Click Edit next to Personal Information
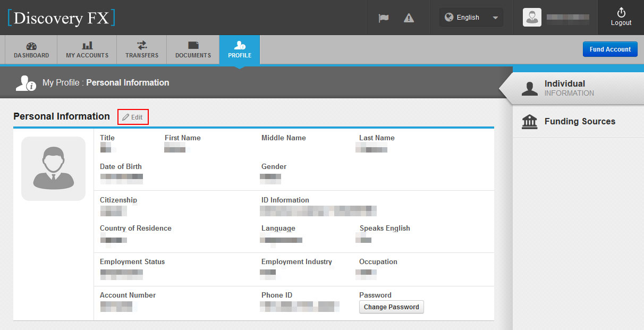 point(133,117)
